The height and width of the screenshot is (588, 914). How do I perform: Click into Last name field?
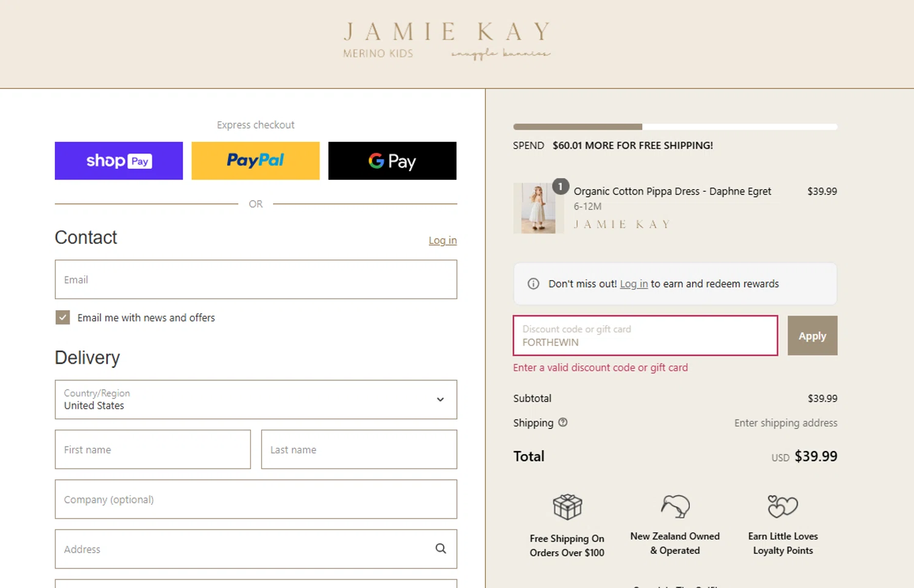(359, 450)
